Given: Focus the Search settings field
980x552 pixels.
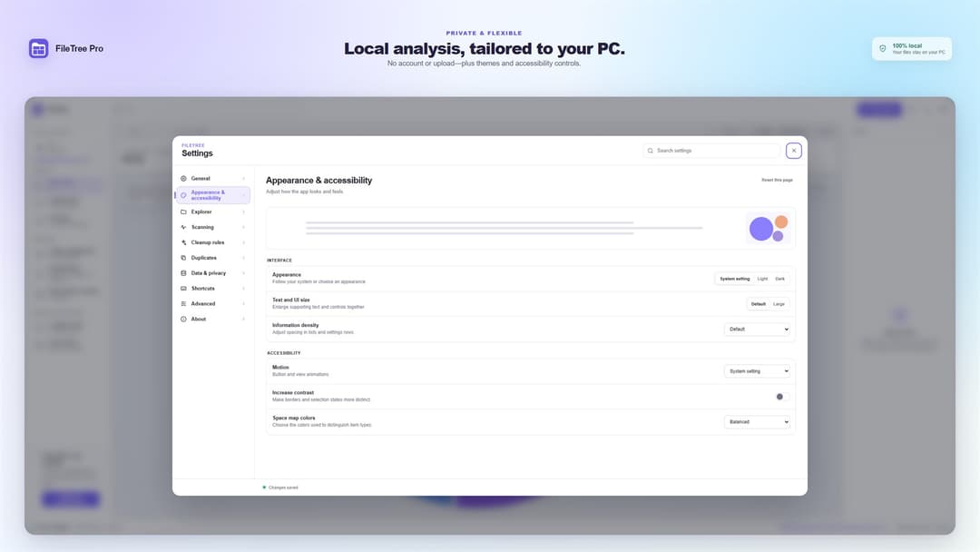Looking at the screenshot, I should tap(712, 151).
